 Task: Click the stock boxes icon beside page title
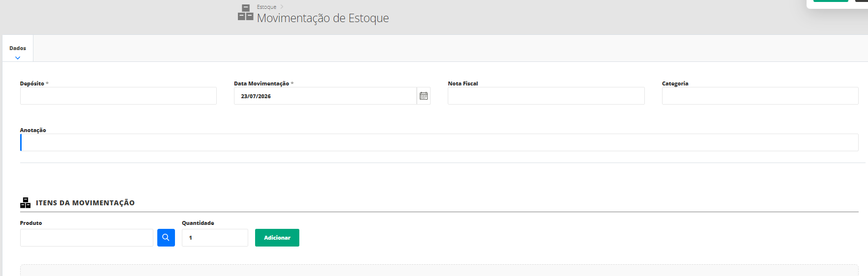tap(245, 12)
